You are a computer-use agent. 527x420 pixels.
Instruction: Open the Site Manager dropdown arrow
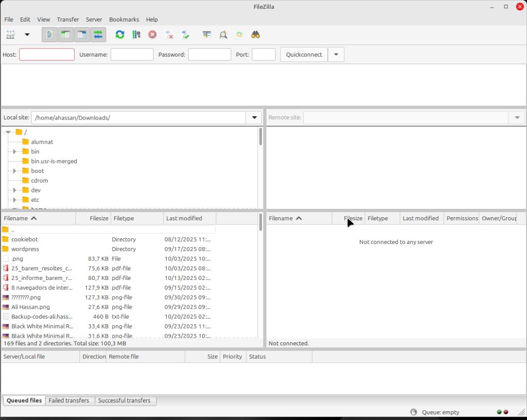[27, 34]
